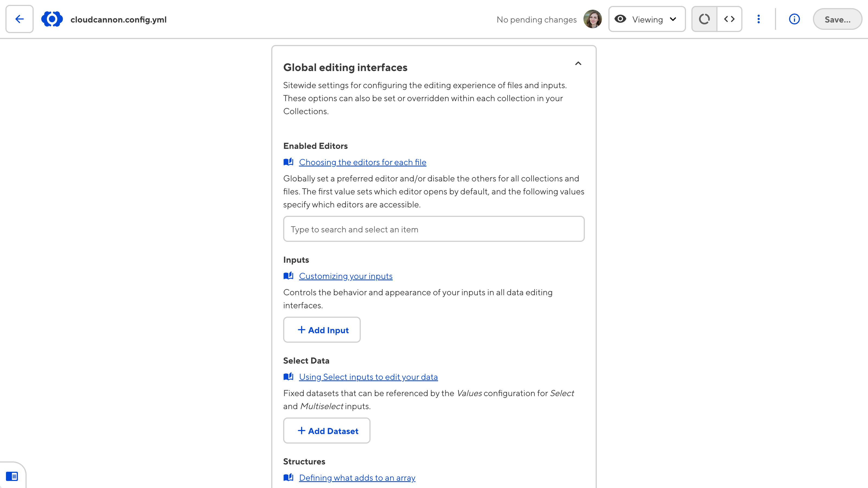Click the Customizing your inputs link
This screenshot has width=868, height=488.
tap(346, 275)
